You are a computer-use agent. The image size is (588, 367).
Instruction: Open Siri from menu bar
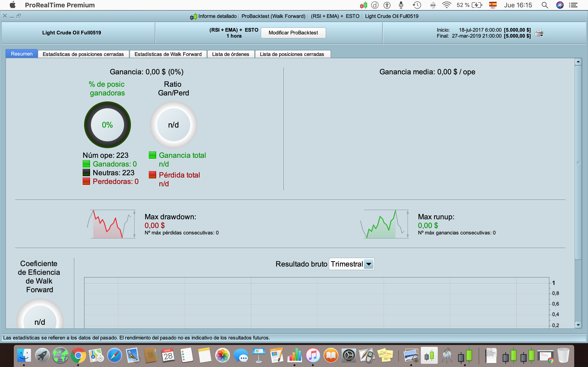tap(560, 5)
